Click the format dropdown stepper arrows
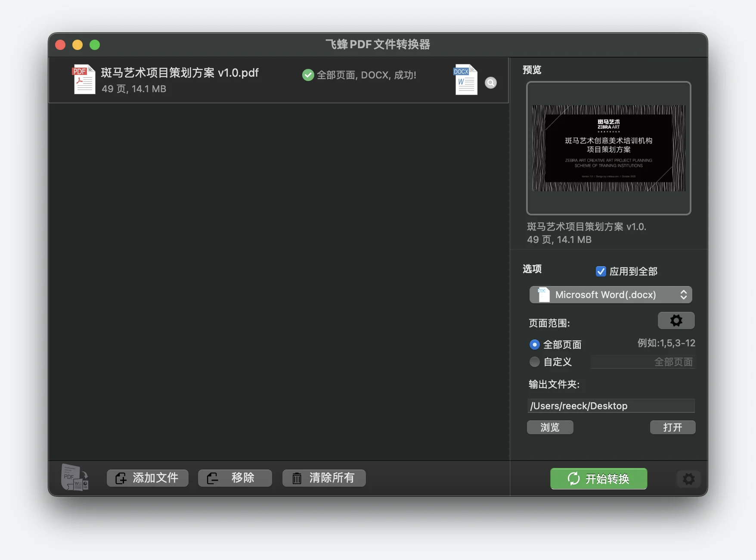The width and height of the screenshot is (756, 560). tap(683, 295)
